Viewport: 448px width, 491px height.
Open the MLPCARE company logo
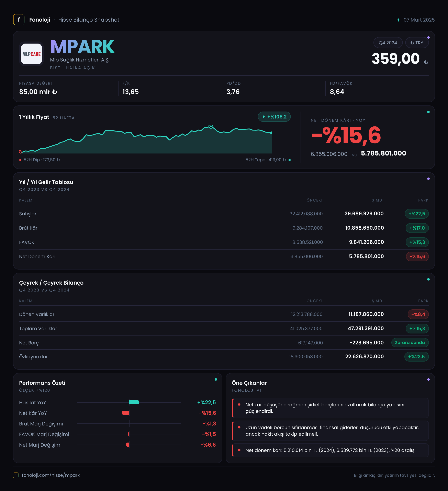coord(31,54)
